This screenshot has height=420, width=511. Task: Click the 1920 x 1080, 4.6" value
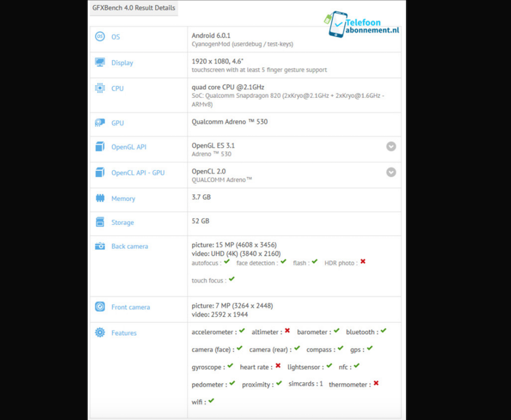pos(218,61)
